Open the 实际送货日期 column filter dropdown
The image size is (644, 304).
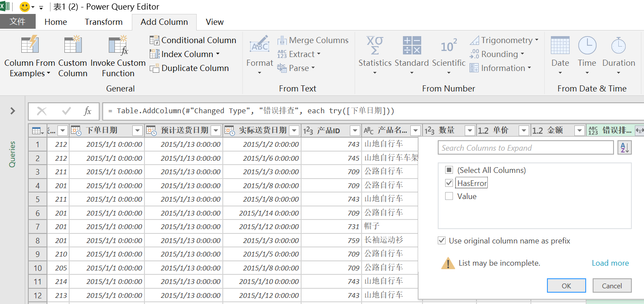point(294,130)
